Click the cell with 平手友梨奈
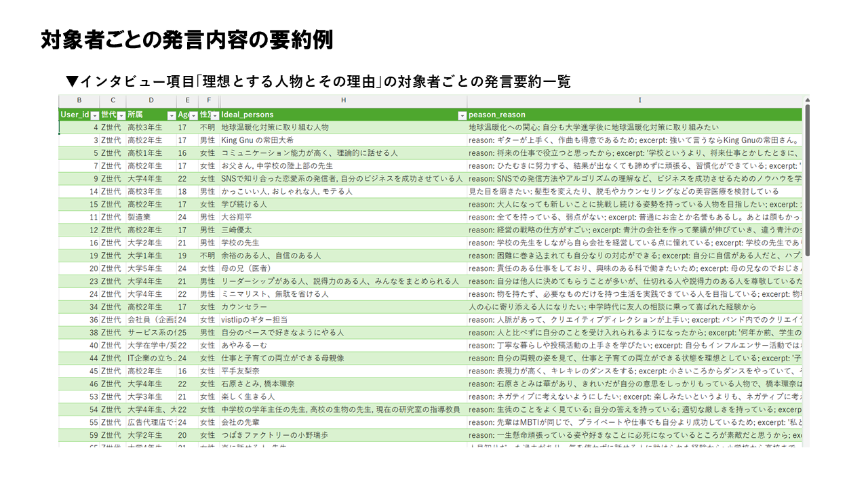 click(241, 371)
